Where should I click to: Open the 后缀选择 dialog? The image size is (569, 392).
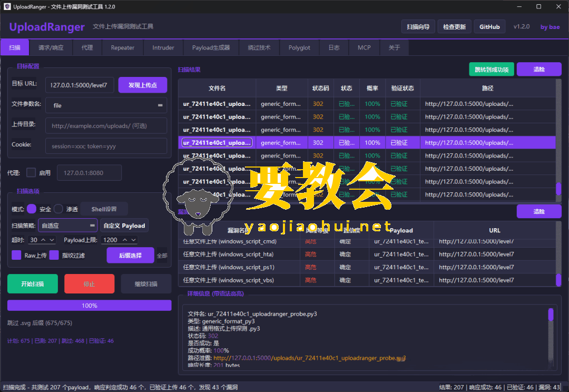coord(130,255)
